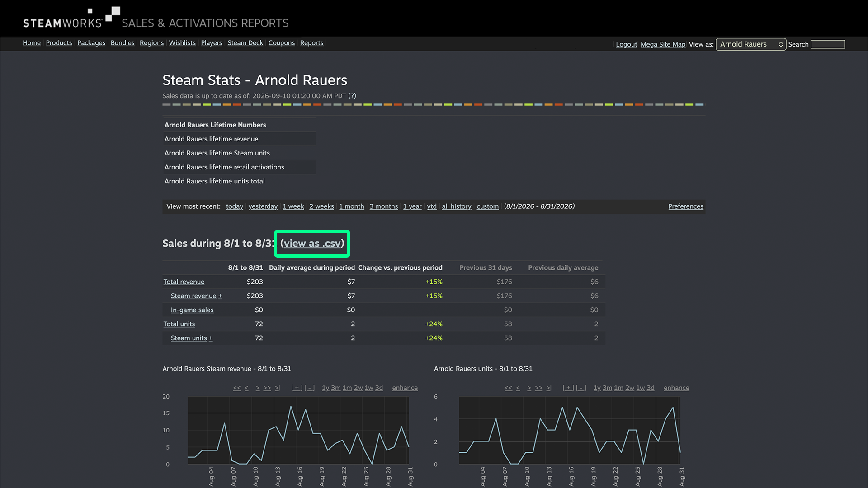Select the '1 year' date range
Viewport: 868px width, 488px height.
[x=412, y=206]
